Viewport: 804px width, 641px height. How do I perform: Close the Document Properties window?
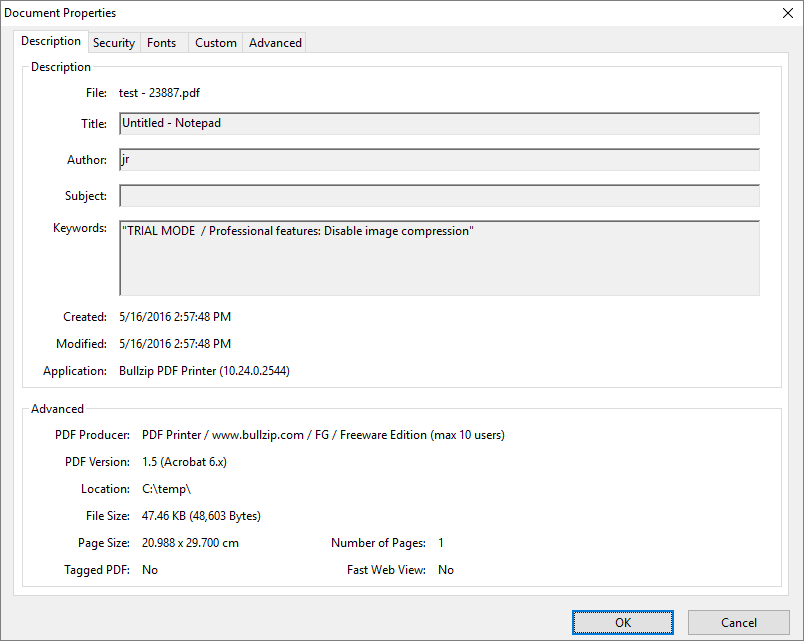tap(788, 13)
